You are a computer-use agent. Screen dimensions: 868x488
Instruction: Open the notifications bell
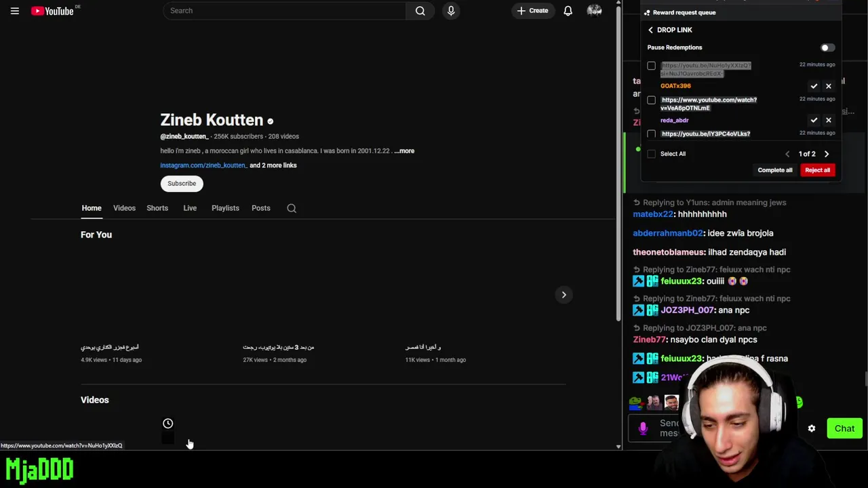(x=568, y=11)
